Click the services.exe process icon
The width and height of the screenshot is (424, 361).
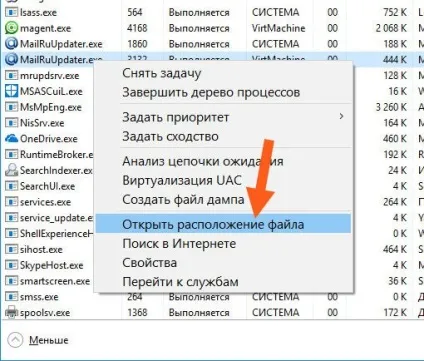click(x=11, y=202)
